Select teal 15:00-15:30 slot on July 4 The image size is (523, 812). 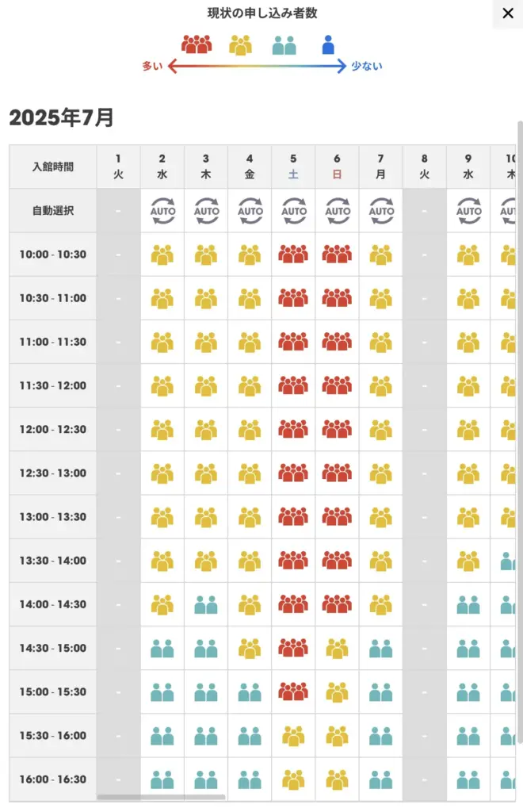click(x=250, y=691)
